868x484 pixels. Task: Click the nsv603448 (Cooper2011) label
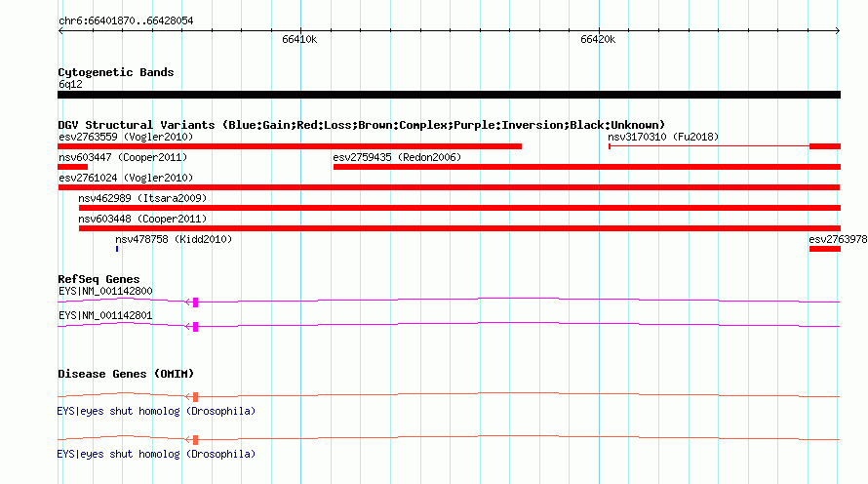[x=142, y=219]
